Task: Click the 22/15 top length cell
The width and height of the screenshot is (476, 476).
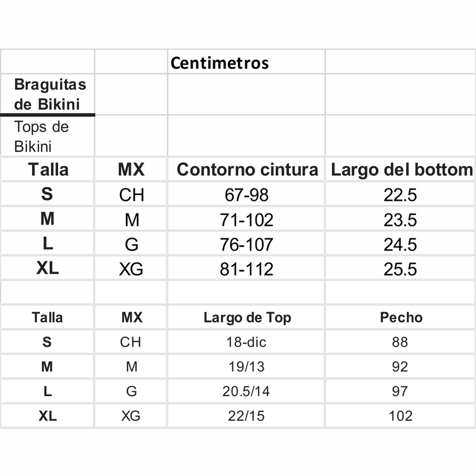Action: tap(246, 416)
